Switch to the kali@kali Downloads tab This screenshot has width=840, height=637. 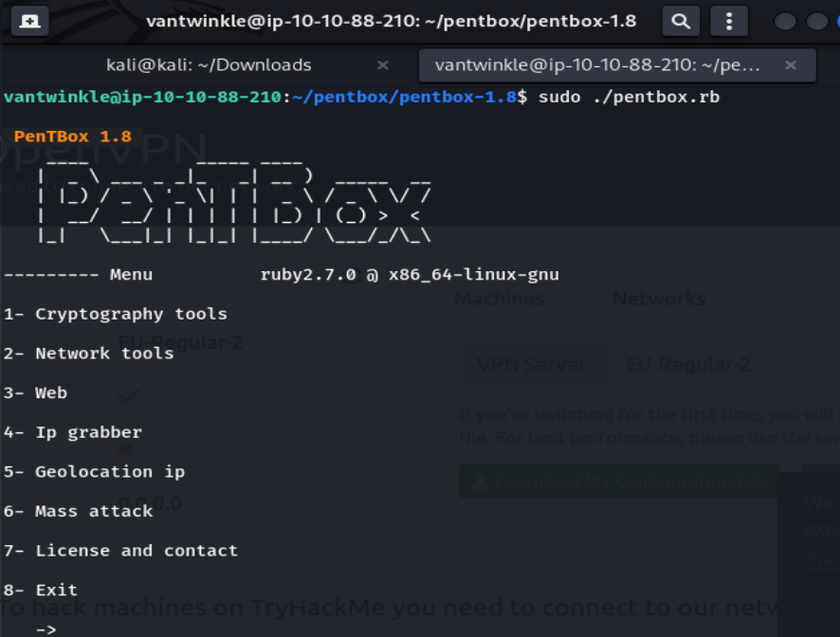coord(209,65)
